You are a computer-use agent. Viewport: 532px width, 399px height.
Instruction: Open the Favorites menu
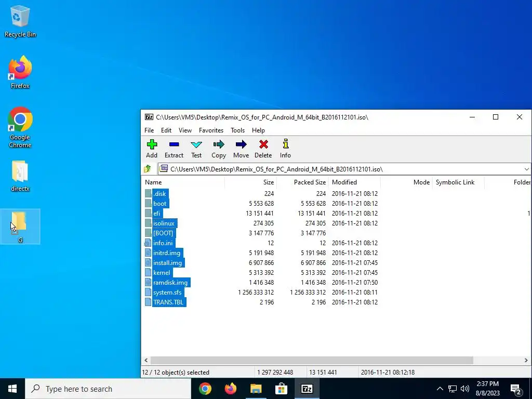tap(211, 130)
